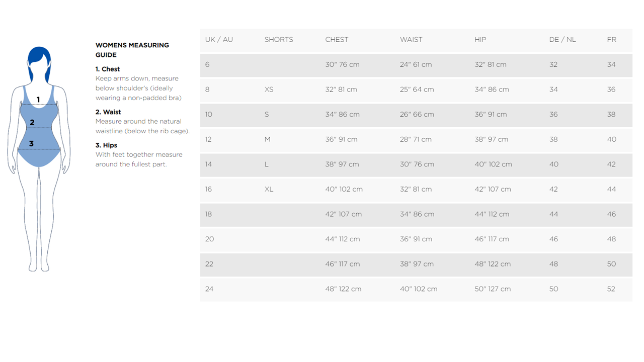Click the FR column header
Screen dimensions: 644x362
pos(611,40)
